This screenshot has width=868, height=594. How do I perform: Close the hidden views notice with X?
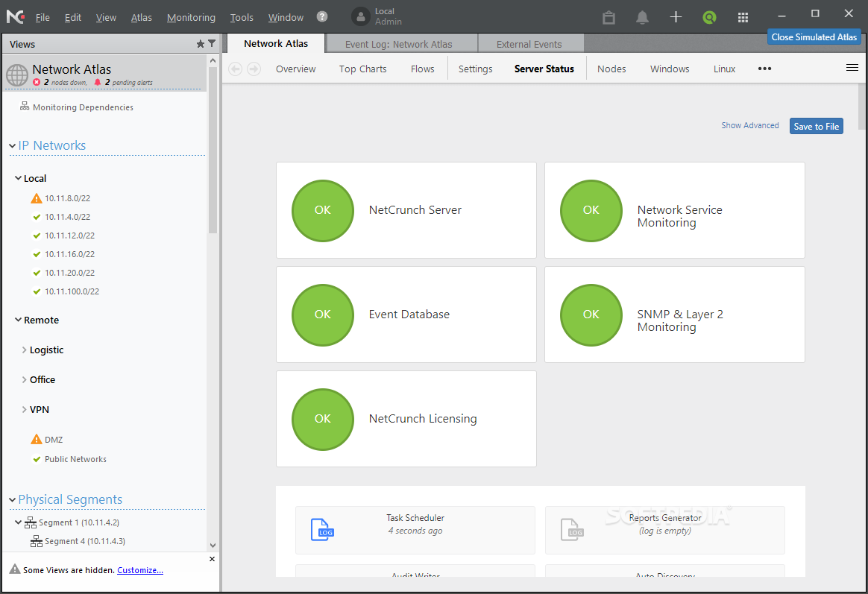click(x=212, y=559)
